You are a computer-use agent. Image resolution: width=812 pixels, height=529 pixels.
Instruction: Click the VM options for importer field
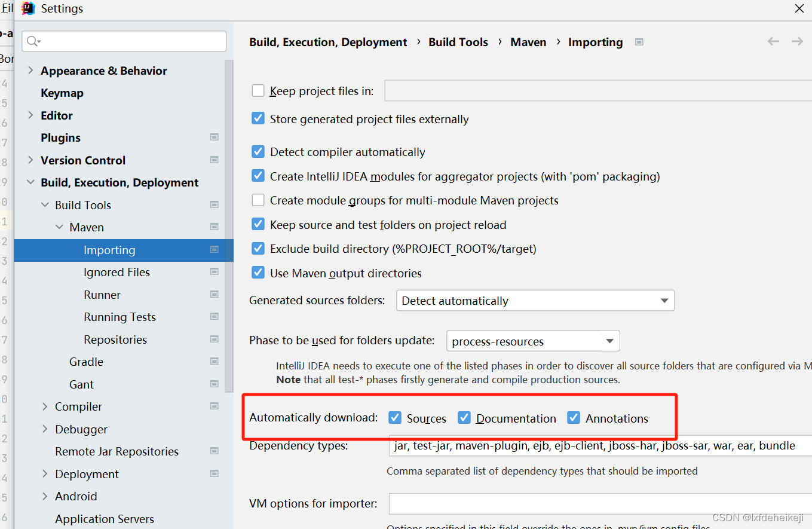(600, 503)
